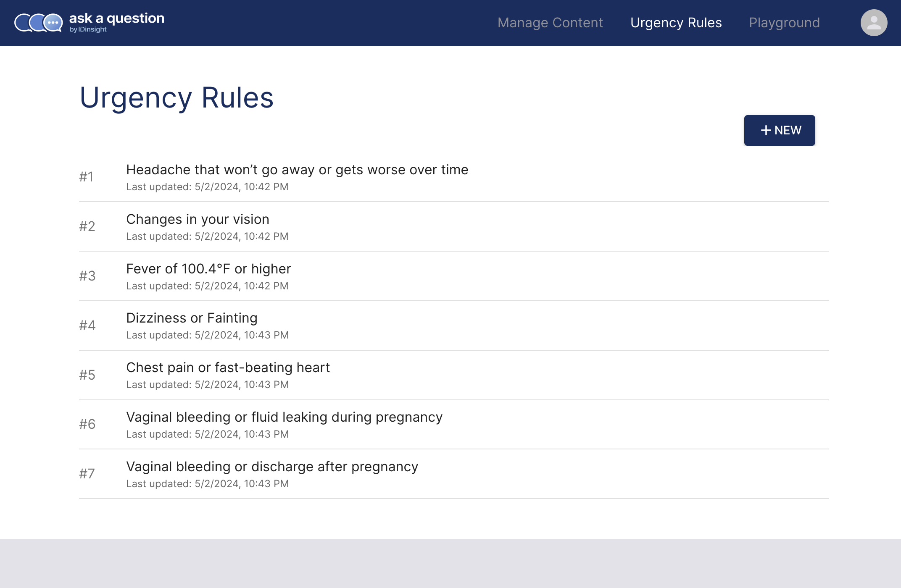Open Vaginal bleeding during pregnancy rule
The height and width of the screenshot is (588, 901).
tap(284, 417)
